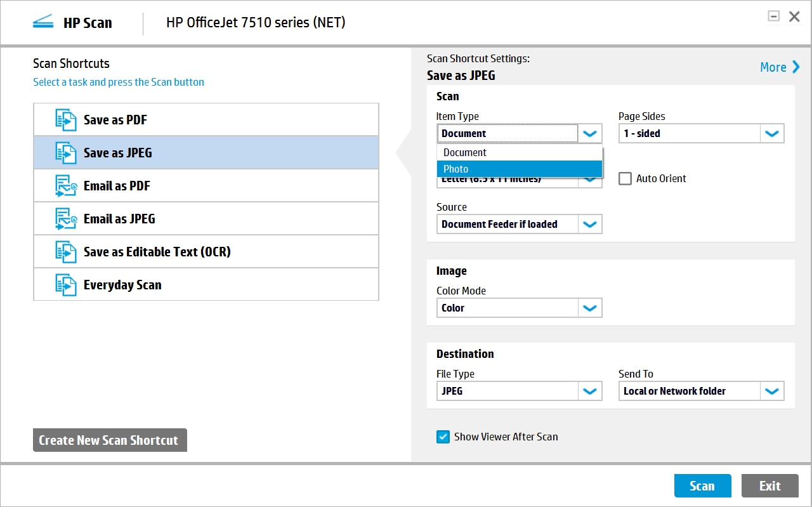Expand the Page Sides dropdown
The image size is (812, 507).
pos(771,133)
